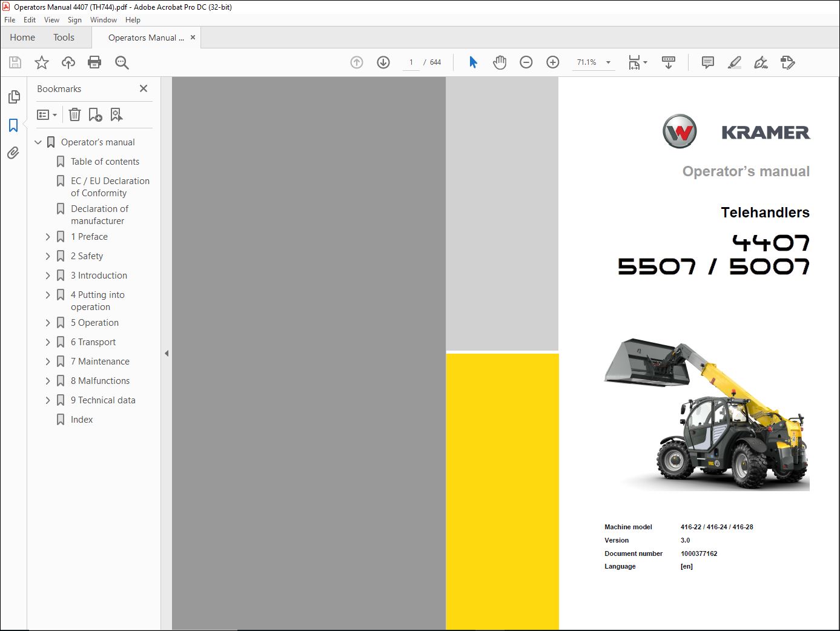This screenshot has height=631, width=840.
Task: Toggle the Bookmarks panel icon
Action: click(x=13, y=125)
